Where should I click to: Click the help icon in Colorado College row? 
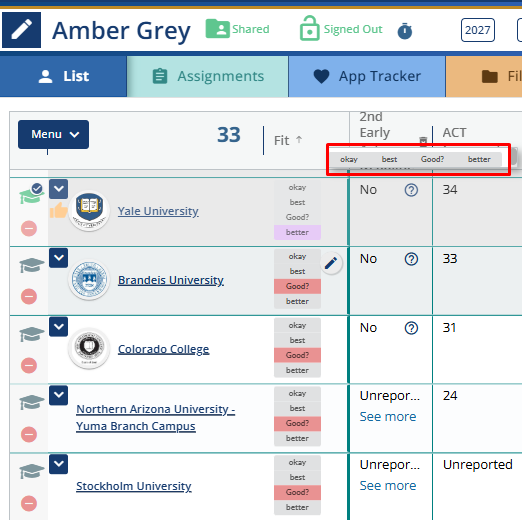tap(411, 328)
